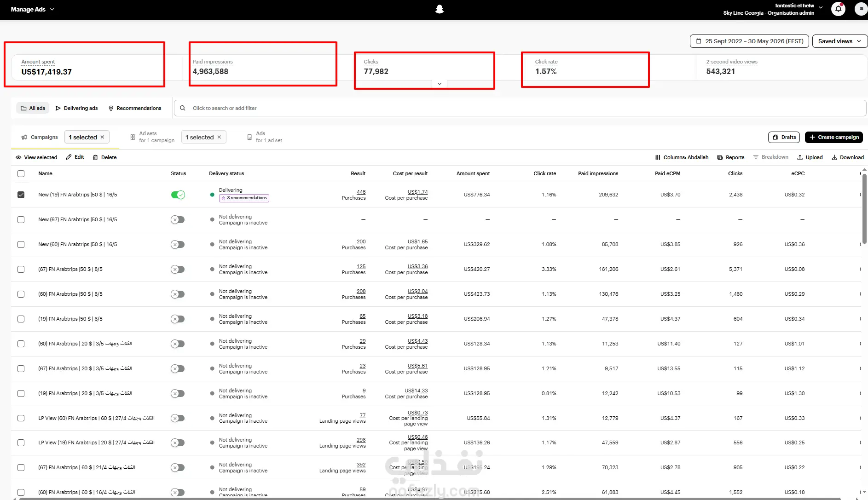Open the notifications bell
Viewport: 868px width, 500px height.
(838, 9)
